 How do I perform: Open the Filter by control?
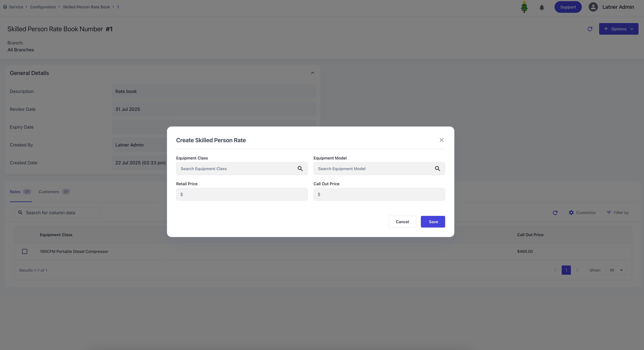(x=618, y=213)
